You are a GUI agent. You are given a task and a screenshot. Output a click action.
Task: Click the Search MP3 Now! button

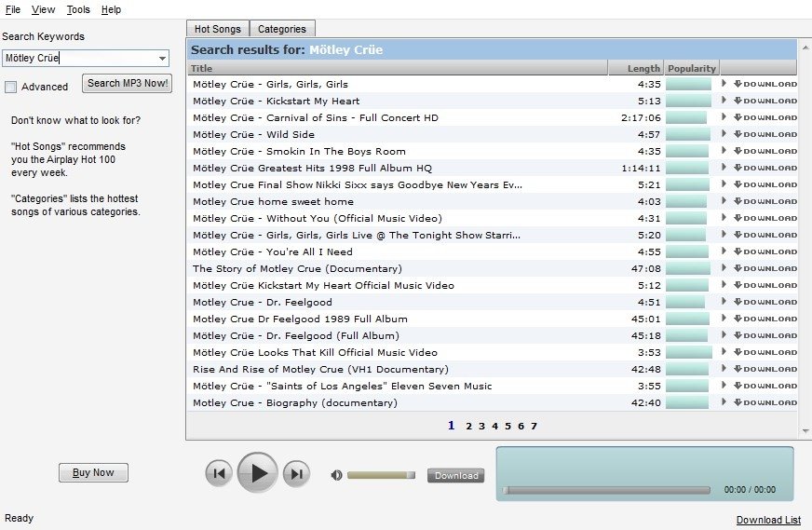(x=128, y=84)
